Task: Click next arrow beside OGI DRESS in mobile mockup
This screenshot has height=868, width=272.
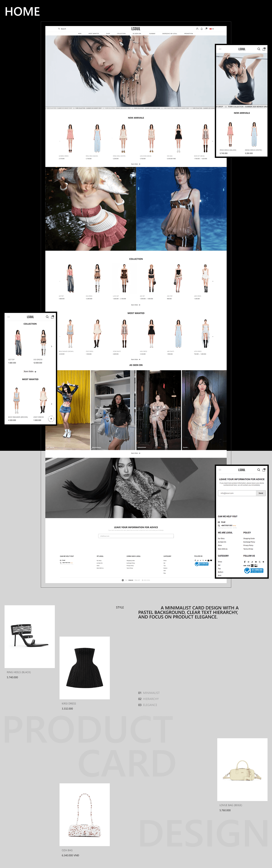Action: (52, 346)
